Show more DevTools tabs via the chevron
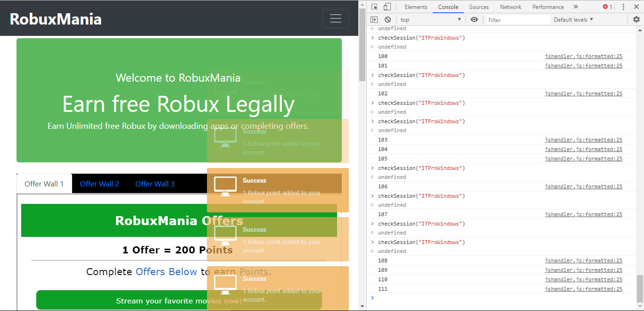The height and width of the screenshot is (311, 644). point(576,7)
